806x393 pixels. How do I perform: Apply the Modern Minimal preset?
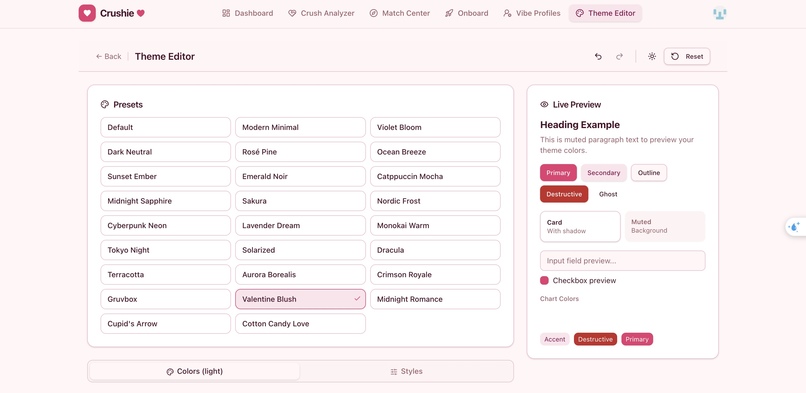pyautogui.click(x=300, y=127)
